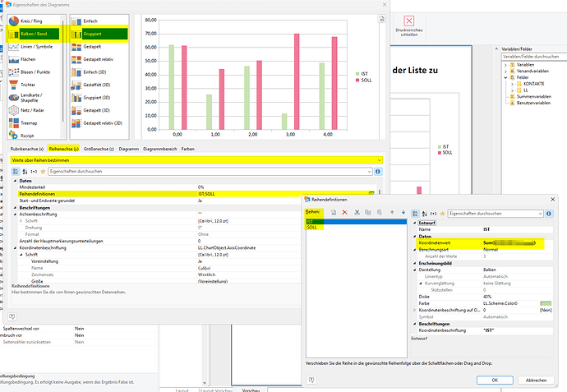Collapse the Beschriftungen section in Reihenachse
The height and width of the screenshot is (392, 567).
[15, 208]
